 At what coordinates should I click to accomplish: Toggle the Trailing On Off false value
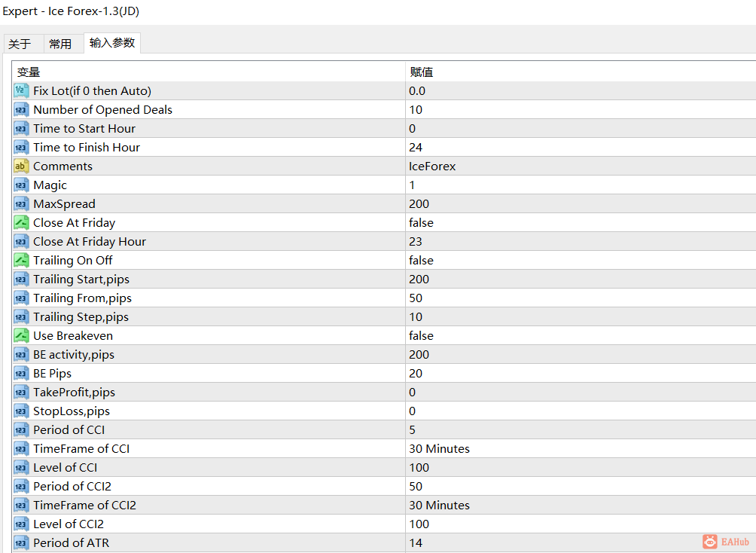click(x=581, y=260)
